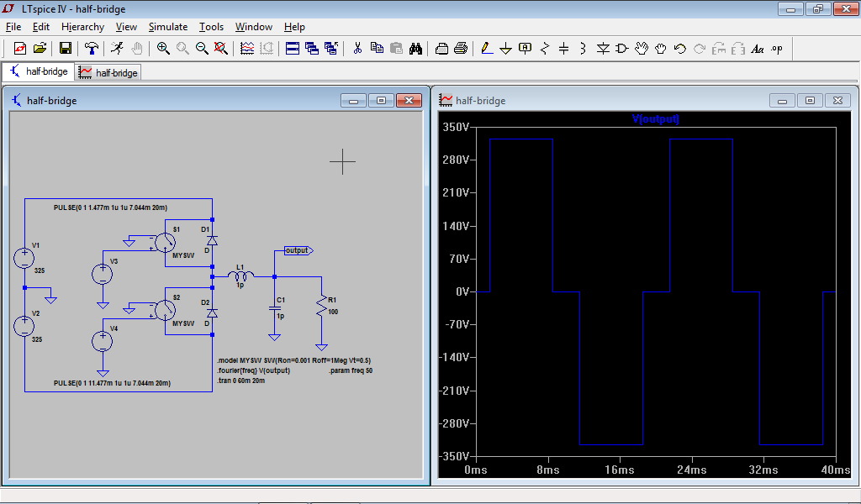Open the component picker gate icon
The width and height of the screenshot is (861, 504).
pyautogui.click(x=622, y=49)
